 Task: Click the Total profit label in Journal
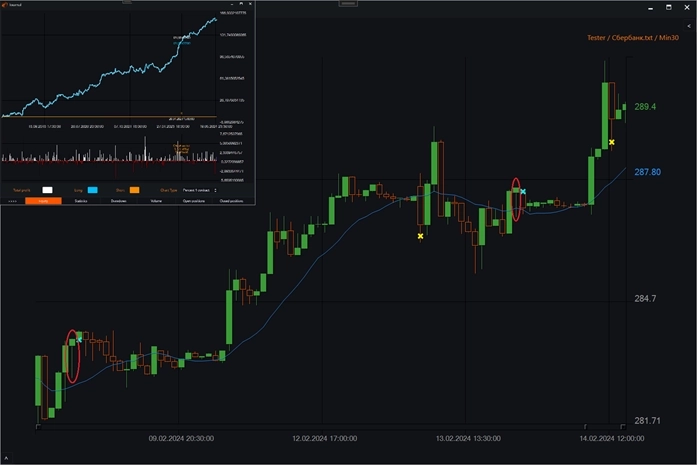[21, 190]
